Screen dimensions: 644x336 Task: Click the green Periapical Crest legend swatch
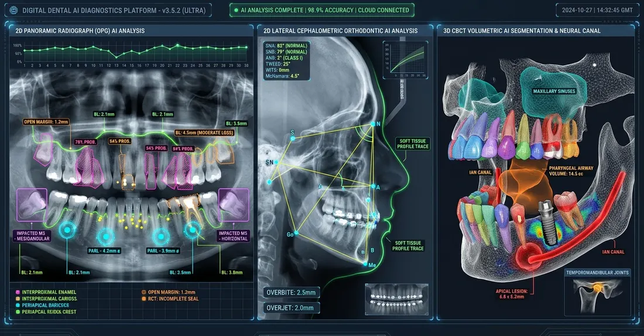click(x=18, y=312)
